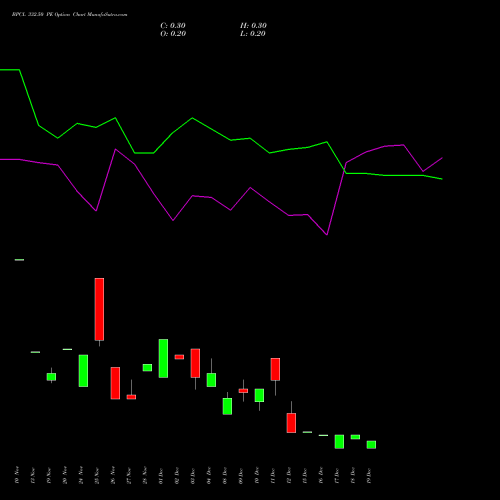The height and width of the screenshot is (500, 500).
Task: Click the '19 Dec' date axis label
Action: [369, 476]
